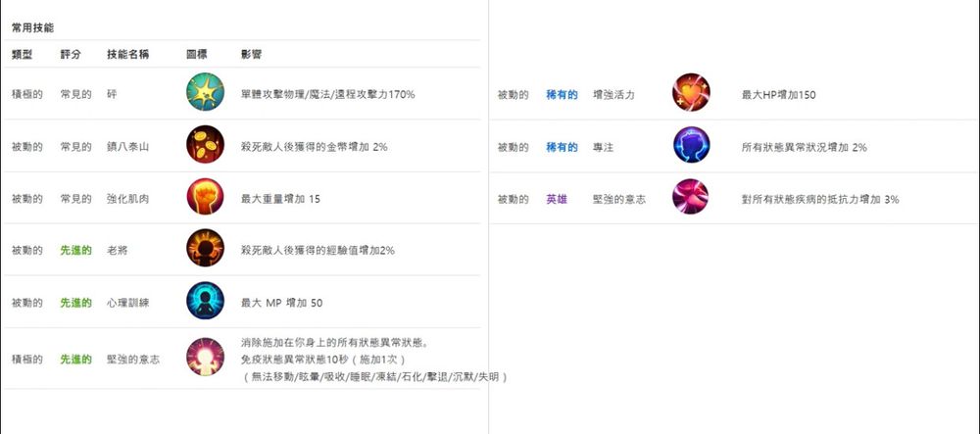Click the 技能名稱 column header
The image size is (980, 434).
128,54
